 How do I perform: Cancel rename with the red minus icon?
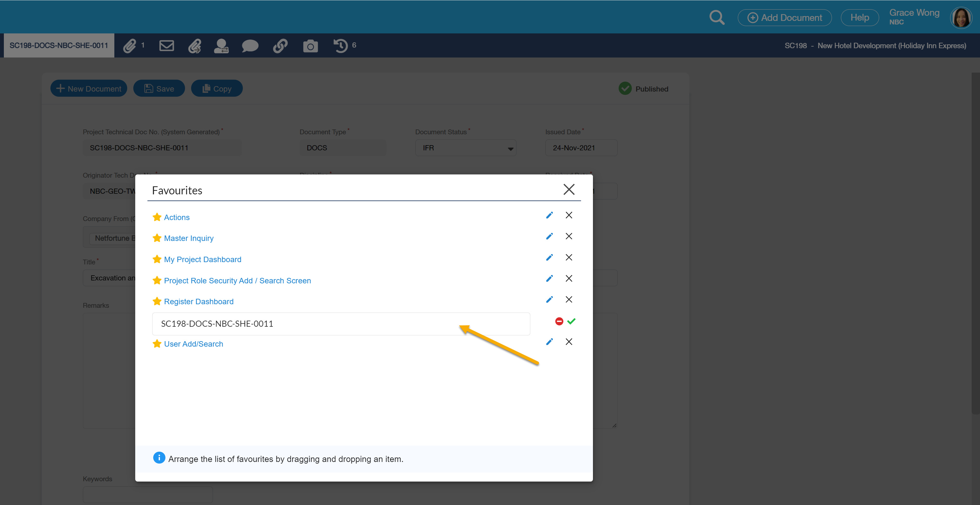[559, 322]
